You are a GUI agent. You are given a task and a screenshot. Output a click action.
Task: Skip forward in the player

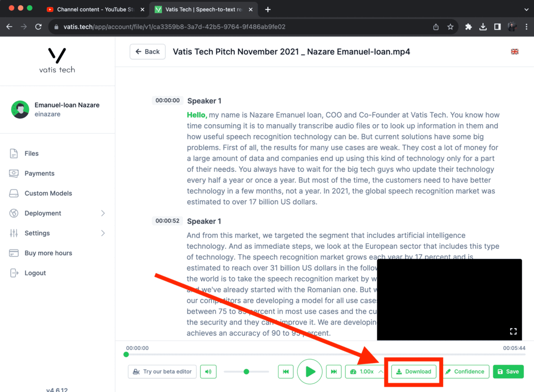click(334, 372)
